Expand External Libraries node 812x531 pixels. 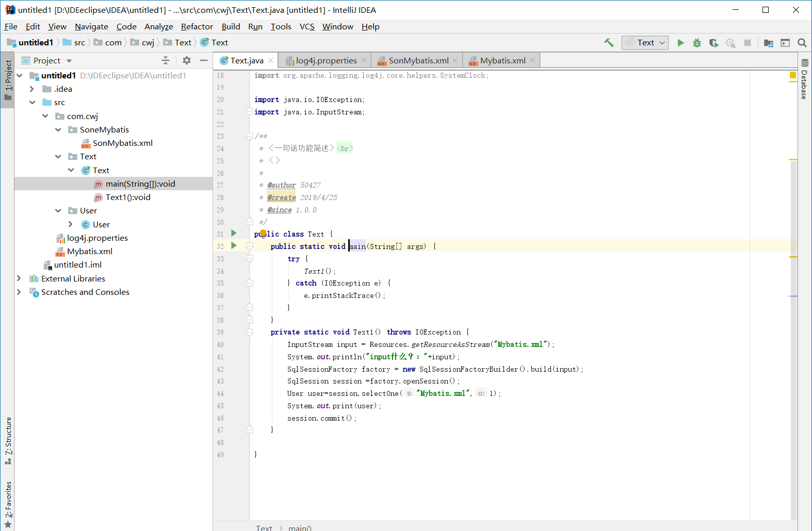click(x=19, y=278)
